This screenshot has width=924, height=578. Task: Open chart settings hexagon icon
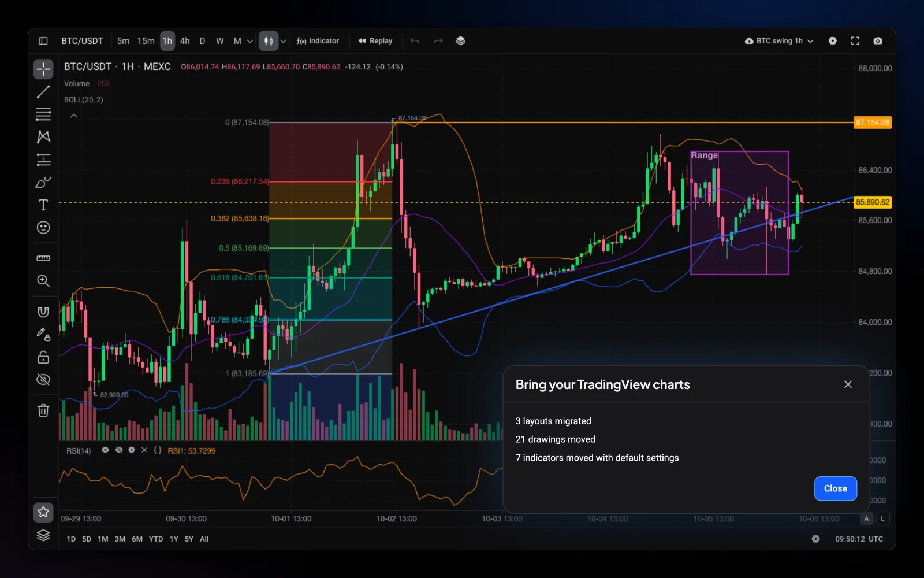[833, 41]
